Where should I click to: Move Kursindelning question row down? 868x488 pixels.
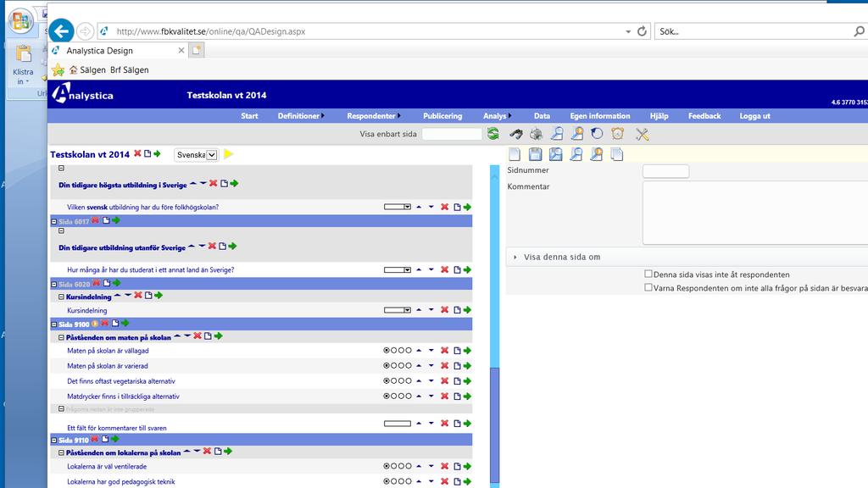(431, 310)
